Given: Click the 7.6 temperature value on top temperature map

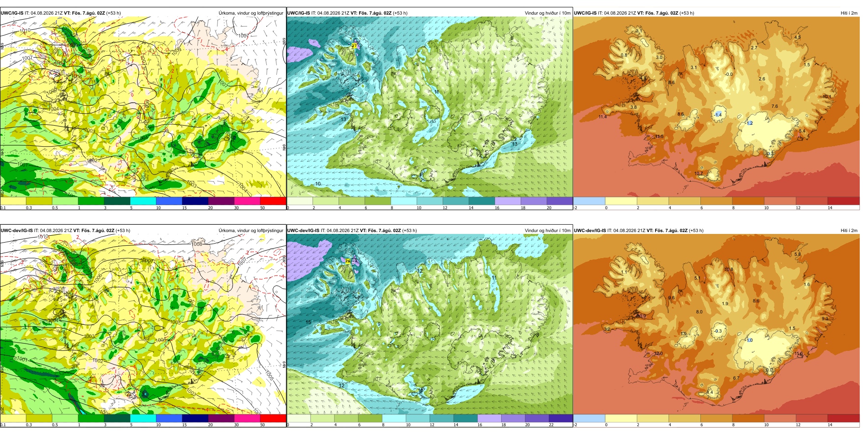Looking at the screenshot, I should 774,106.
